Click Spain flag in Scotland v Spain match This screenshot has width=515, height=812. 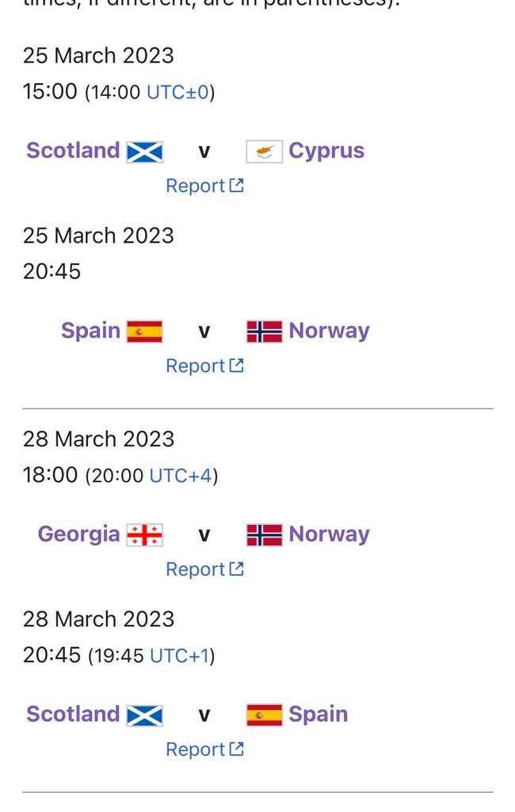264,715
